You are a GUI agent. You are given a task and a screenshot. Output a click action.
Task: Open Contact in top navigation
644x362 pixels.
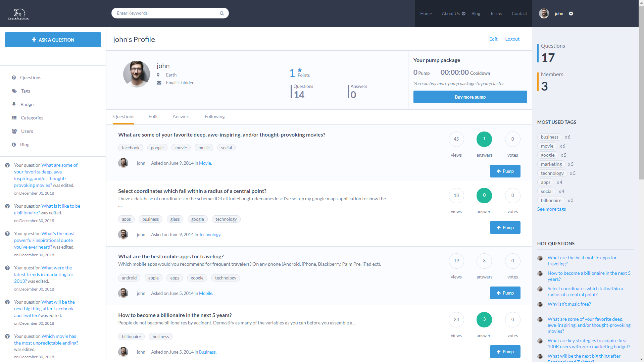point(519,14)
